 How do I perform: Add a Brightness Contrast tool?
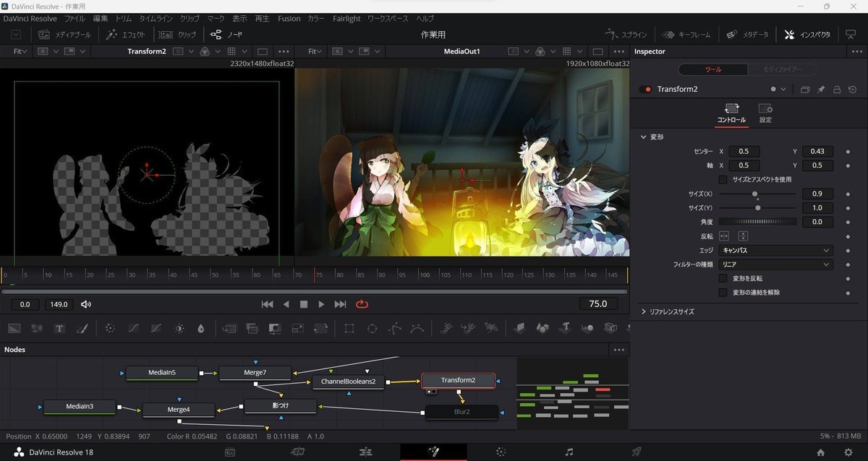(179, 328)
